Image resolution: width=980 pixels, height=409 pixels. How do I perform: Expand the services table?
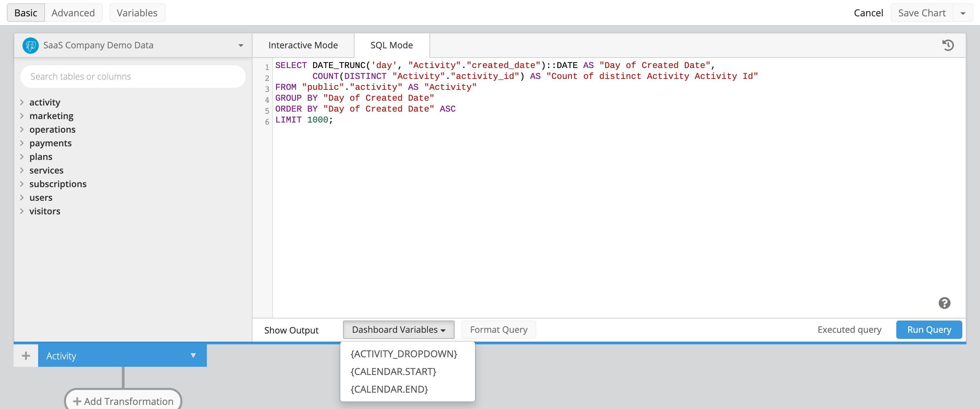pyautogui.click(x=22, y=170)
